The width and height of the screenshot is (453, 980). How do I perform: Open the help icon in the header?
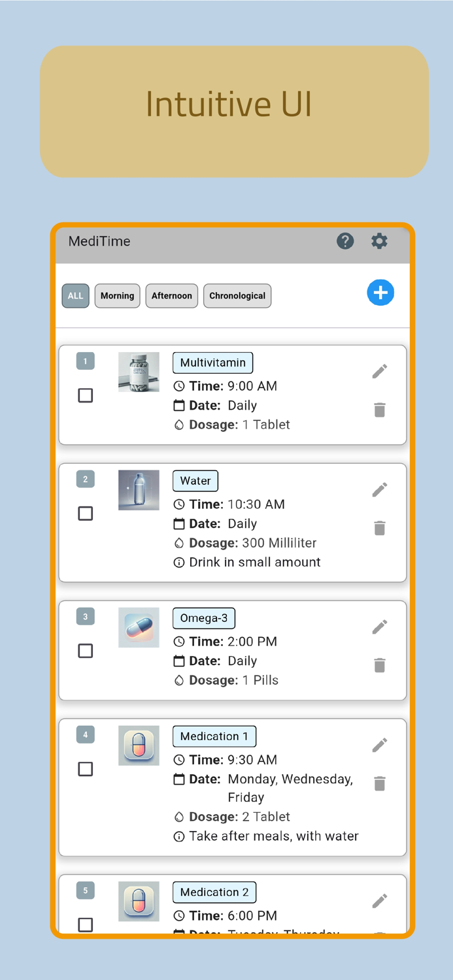click(345, 241)
